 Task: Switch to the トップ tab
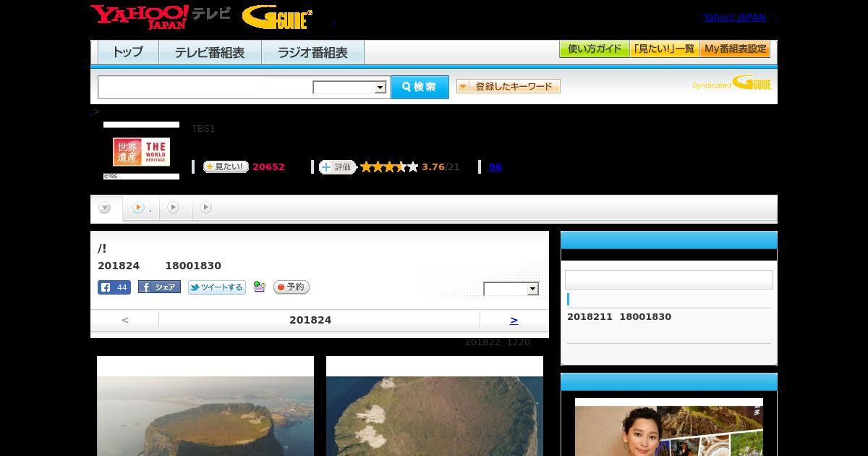click(128, 53)
